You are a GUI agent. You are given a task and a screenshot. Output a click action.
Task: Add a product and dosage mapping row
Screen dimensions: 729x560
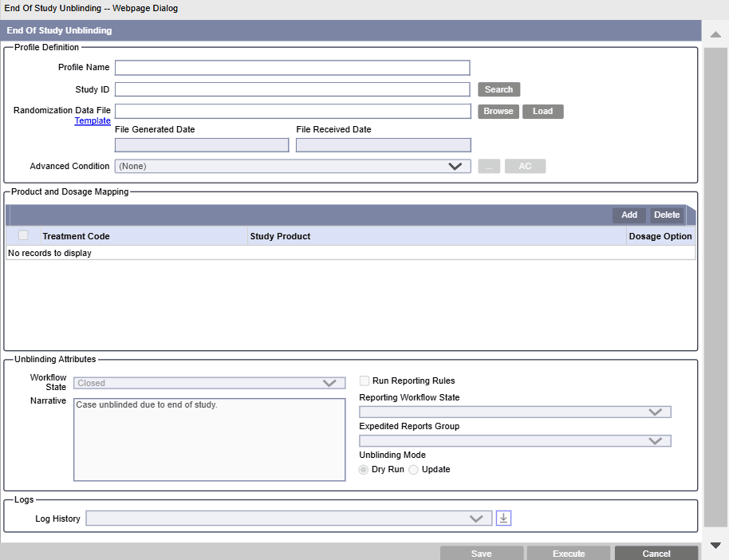pos(629,215)
